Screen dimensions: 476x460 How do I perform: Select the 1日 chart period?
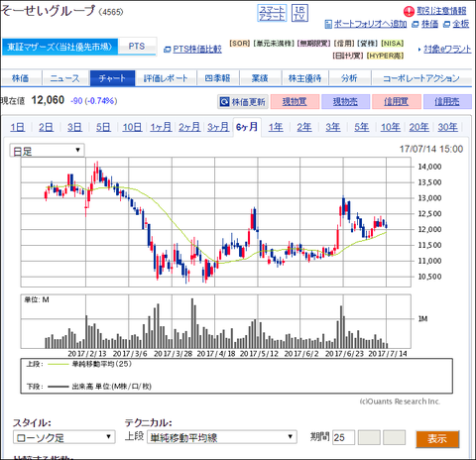coord(18,127)
